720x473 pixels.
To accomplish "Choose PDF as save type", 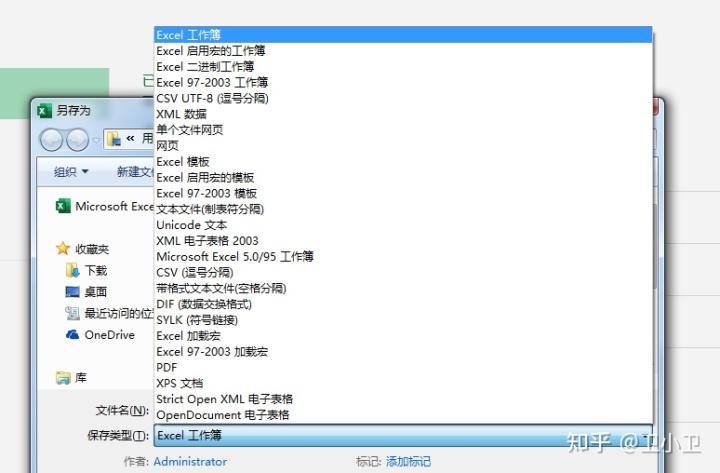I will click(403, 367).
